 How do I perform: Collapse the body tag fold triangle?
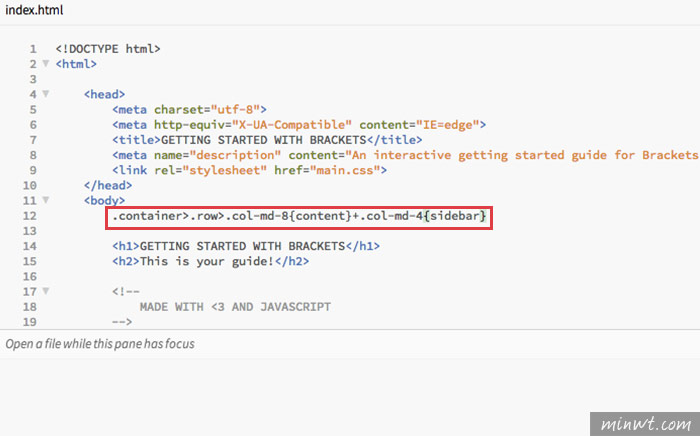pyautogui.click(x=46, y=200)
